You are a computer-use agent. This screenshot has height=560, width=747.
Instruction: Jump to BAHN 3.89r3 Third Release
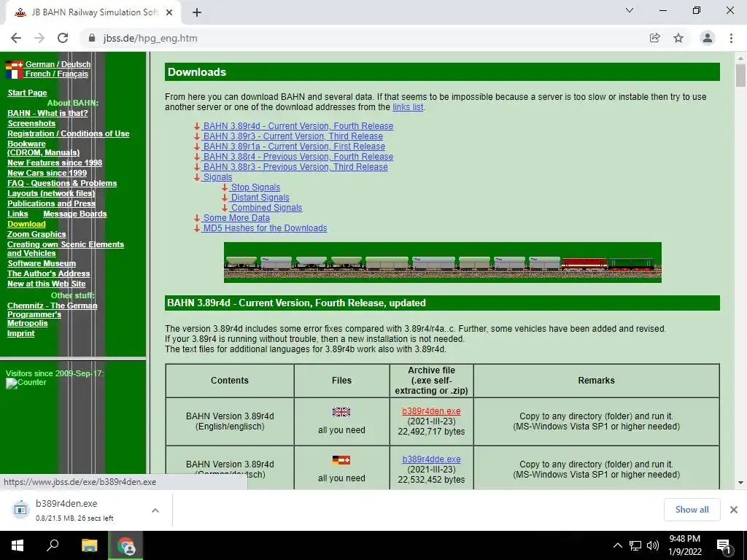(293, 136)
